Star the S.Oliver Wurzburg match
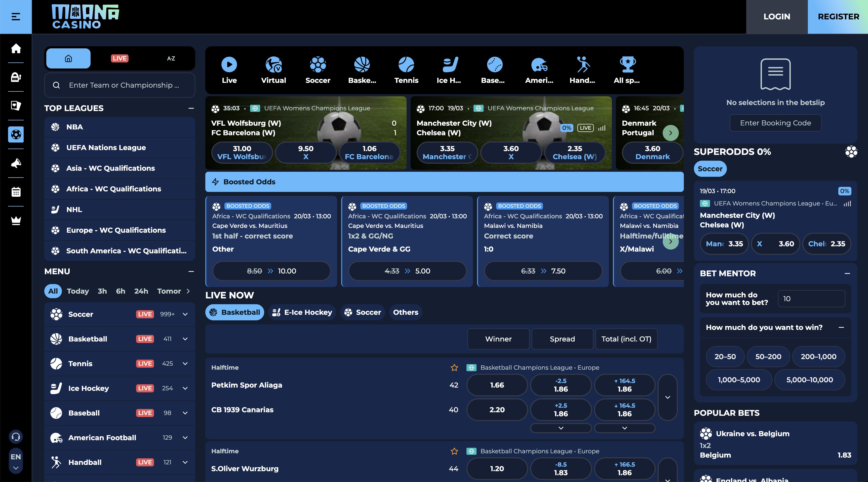This screenshot has width=868, height=482. coord(454,451)
